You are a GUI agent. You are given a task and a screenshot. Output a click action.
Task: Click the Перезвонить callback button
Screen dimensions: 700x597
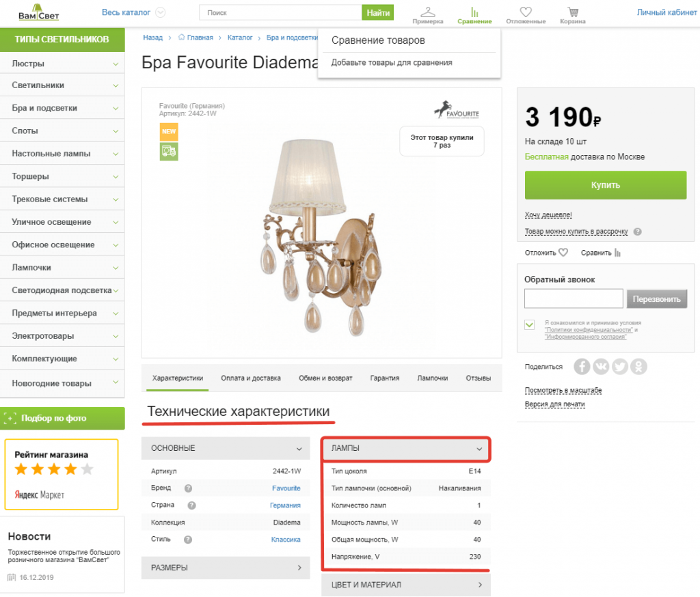pyautogui.click(x=656, y=299)
